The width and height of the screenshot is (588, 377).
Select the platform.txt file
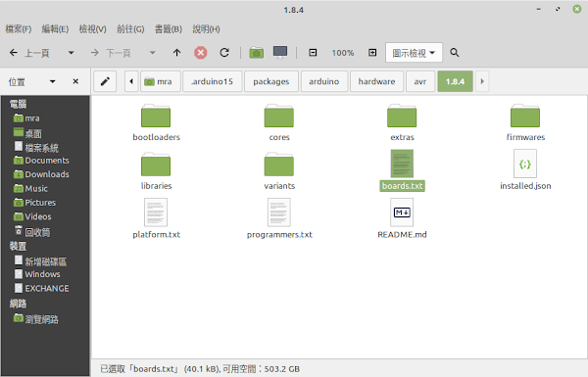(x=156, y=218)
